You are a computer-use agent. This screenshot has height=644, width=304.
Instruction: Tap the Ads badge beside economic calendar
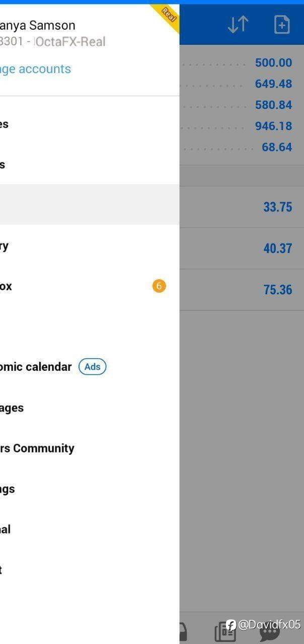point(93,367)
